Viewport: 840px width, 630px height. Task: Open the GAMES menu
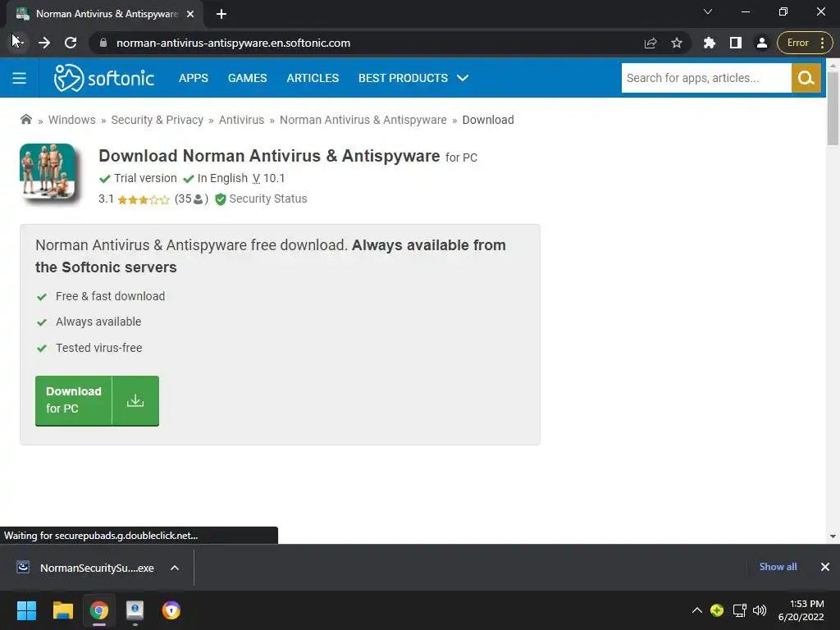pos(248,78)
